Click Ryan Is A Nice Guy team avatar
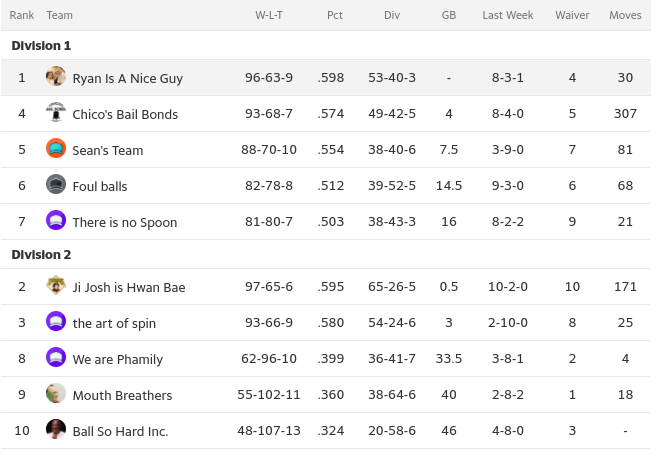 point(56,77)
